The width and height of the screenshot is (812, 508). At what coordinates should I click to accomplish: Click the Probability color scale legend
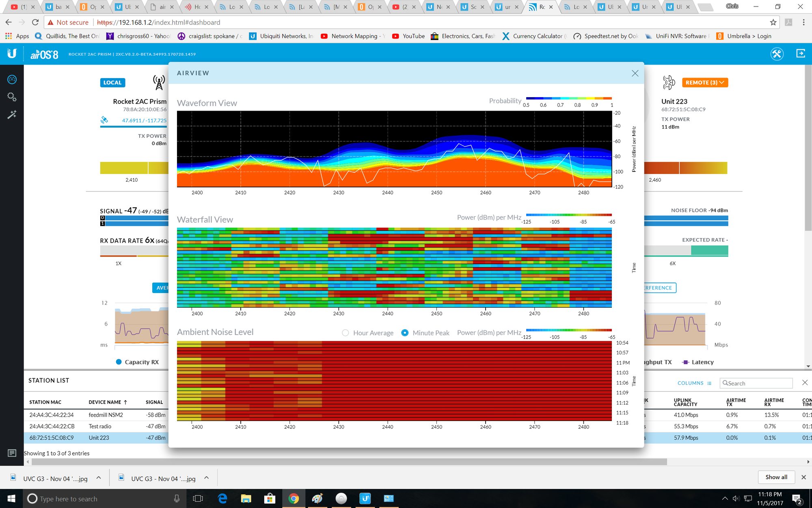[568, 98]
